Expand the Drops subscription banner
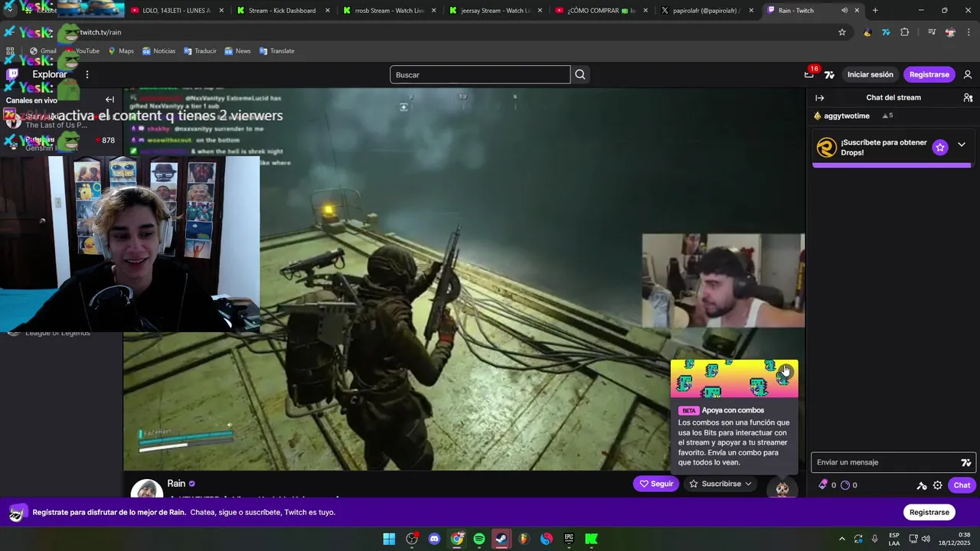This screenshot has height=551, width=980. coord(962,145)
